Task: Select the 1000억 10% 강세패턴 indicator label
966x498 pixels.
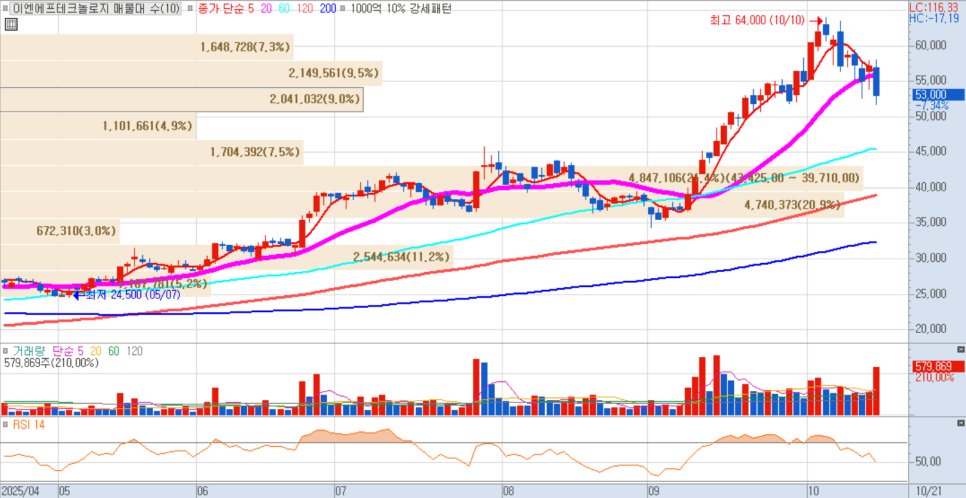Action: (x=400, y=10)
